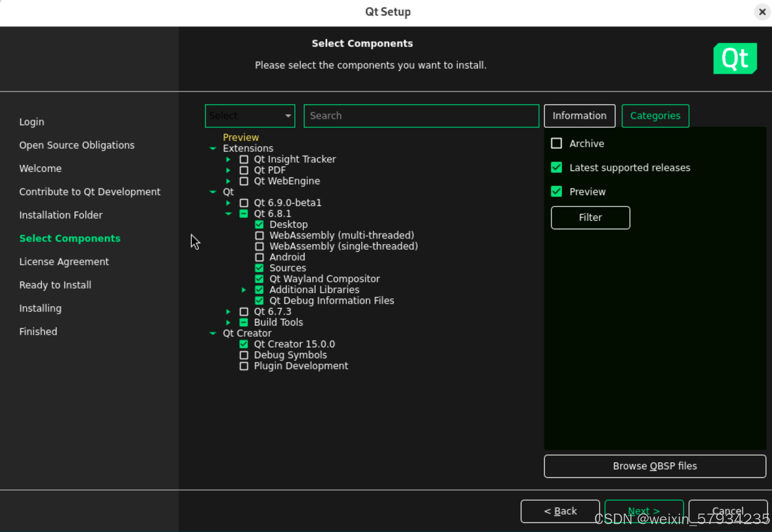Expand the Qt Insight Tracker node

point(228,159)
